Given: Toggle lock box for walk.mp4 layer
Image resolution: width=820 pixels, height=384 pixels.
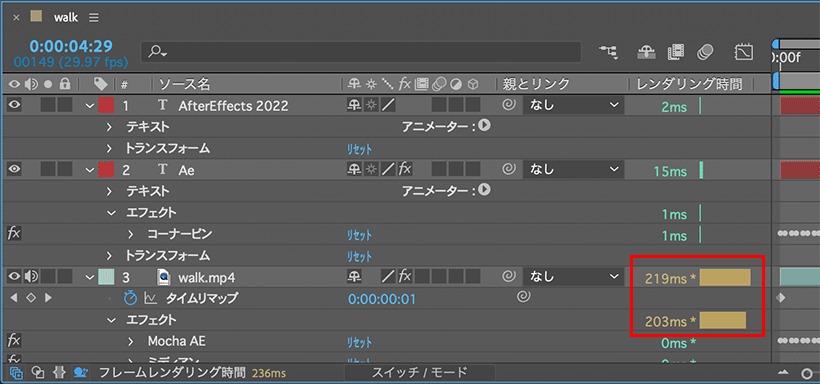Looking at the screenshot, I should (65, 276).
